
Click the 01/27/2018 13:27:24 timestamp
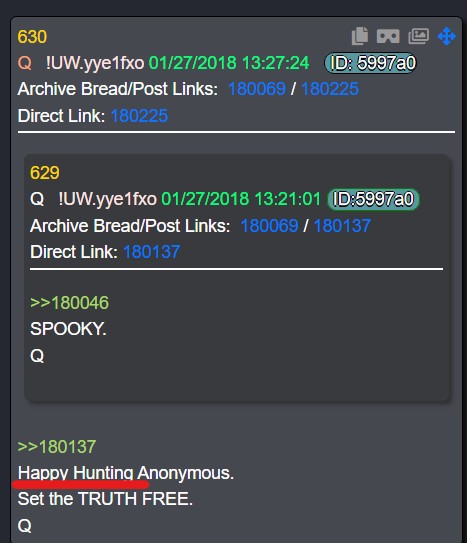pyautogui.click(x=229, y=63)
